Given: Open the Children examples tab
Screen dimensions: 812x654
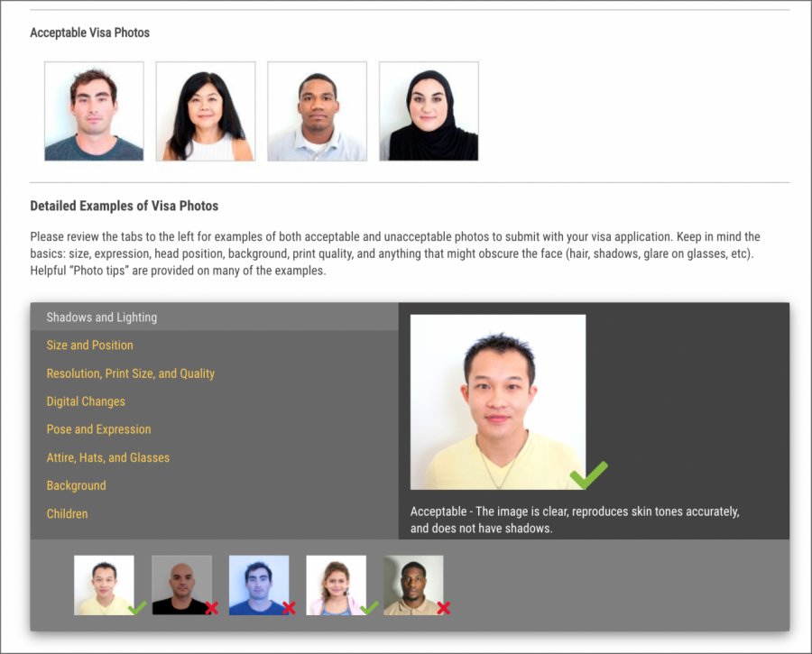Looking at the screenshot, I should pyautogui.click(x=67, y=513).
